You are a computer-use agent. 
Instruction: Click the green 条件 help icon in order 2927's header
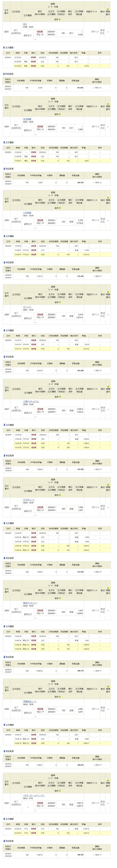pos(60,397)
